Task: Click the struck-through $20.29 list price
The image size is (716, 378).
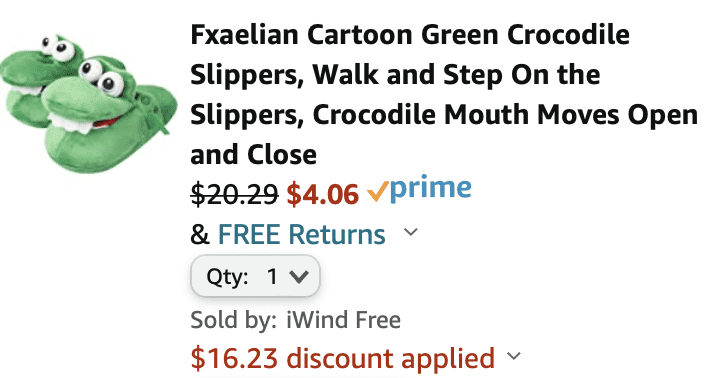Action: pyautogui.click(x=234, y=194)
